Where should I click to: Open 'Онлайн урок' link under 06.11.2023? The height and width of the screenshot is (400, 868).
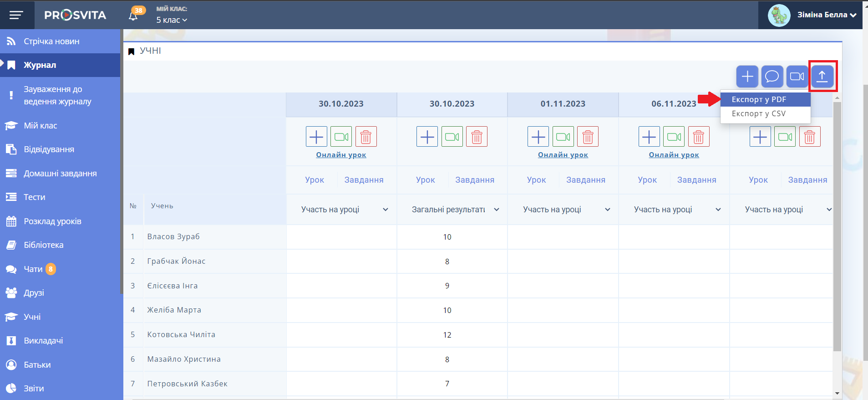tap(674, 155)
